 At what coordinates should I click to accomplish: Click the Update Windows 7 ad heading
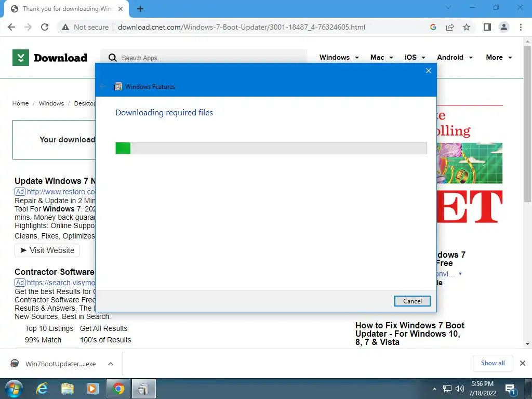coord(55,181)
